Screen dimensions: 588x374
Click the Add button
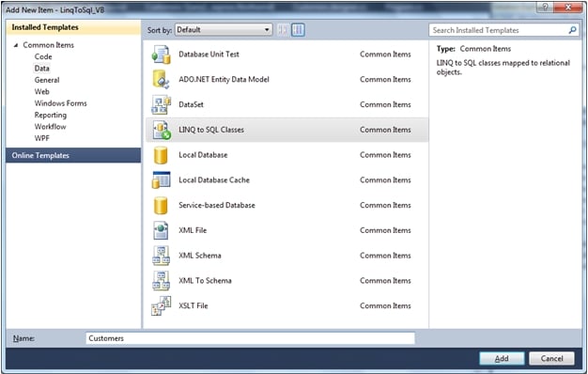click(x=502, y=358)
